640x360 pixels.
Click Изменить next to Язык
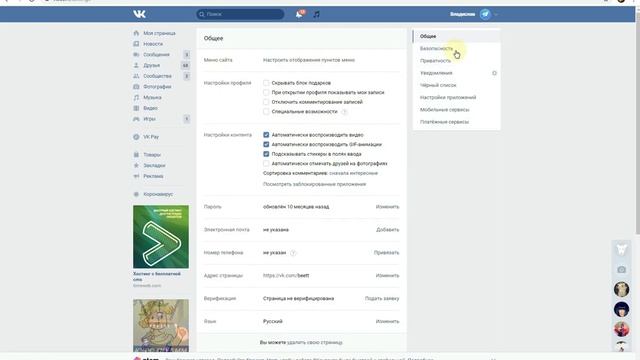(x=387, y=321)
